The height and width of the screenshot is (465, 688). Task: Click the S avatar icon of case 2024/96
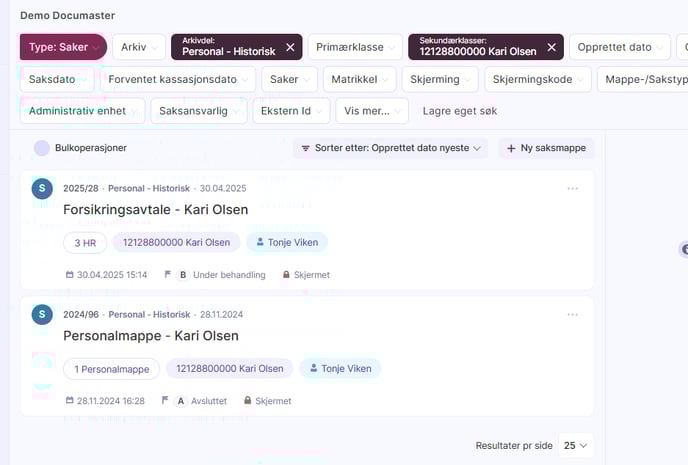click(x=42, y=314)
